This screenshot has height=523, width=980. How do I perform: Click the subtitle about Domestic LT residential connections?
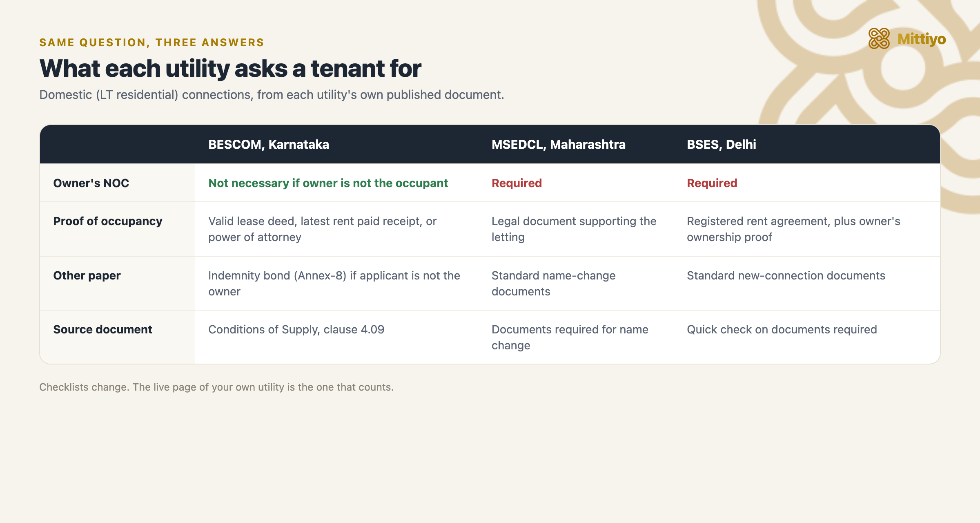tap(272, 95)
